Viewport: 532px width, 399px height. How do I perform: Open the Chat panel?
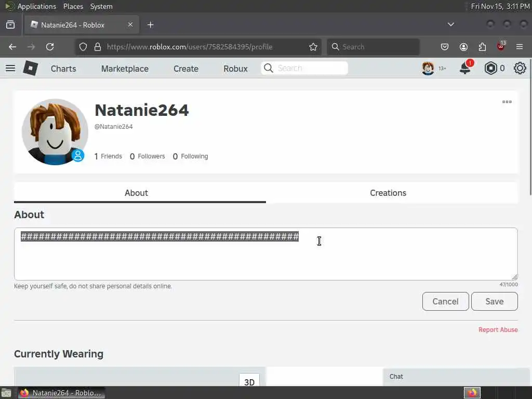point(456,377)
